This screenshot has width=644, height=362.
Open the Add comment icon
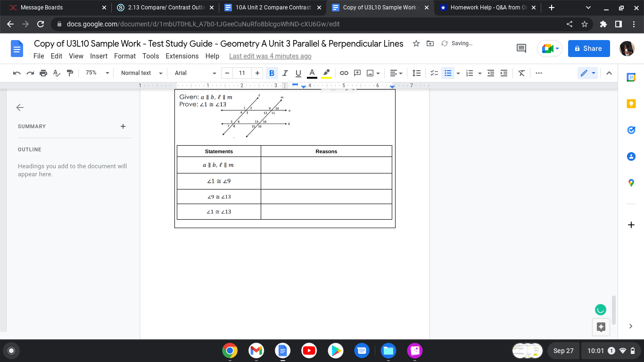tap(357, 73)
